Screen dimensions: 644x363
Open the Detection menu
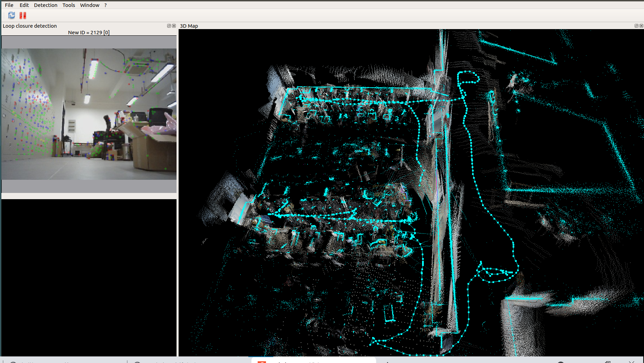[45, 5]
